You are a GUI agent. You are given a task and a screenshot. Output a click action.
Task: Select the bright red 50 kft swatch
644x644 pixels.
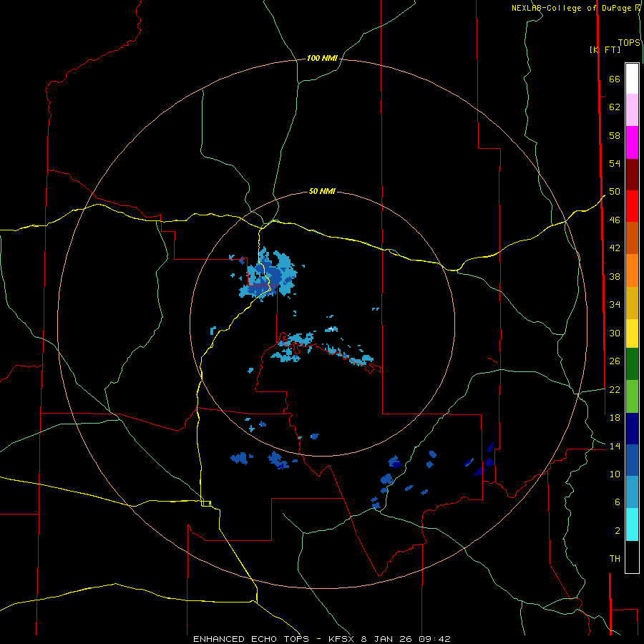pyautogui.click(x=632, y=206)
